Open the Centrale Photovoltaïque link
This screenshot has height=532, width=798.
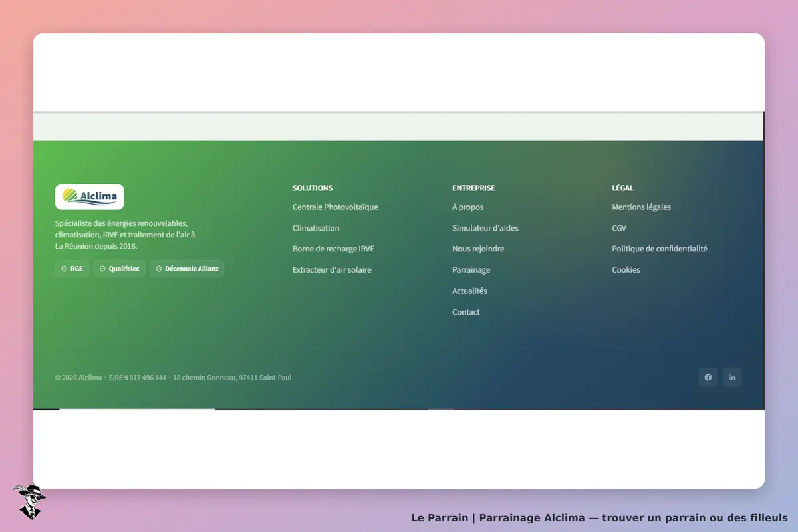tap(335, 207)
